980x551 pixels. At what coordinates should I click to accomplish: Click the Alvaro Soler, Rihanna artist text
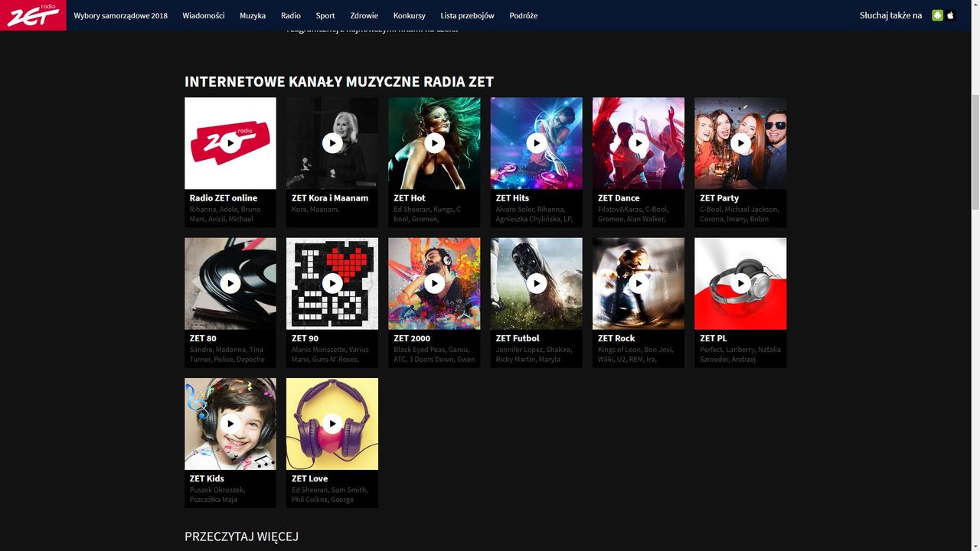[530, 209]
